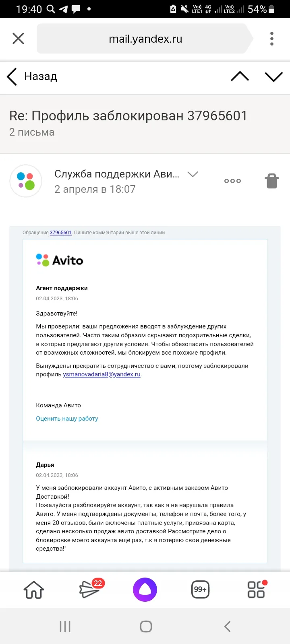
Task: Jump to next email with down arrow
Action: pos(274,76)
